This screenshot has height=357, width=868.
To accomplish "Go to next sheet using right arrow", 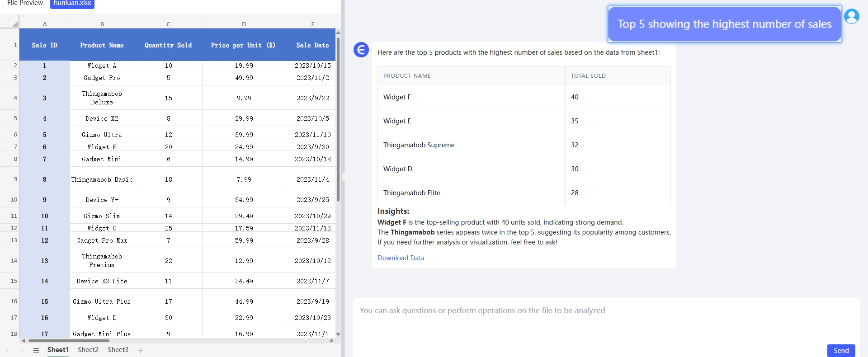I will coord(21,350).
